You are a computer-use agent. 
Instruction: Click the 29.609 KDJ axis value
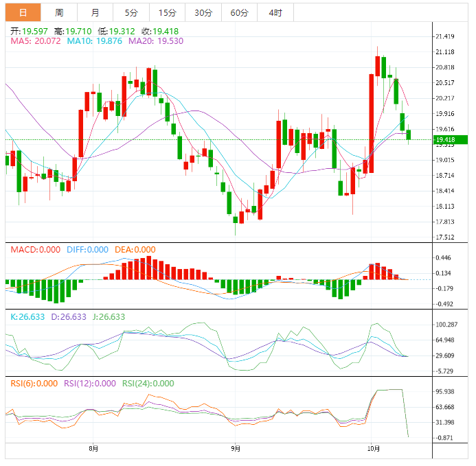[445, 356]
